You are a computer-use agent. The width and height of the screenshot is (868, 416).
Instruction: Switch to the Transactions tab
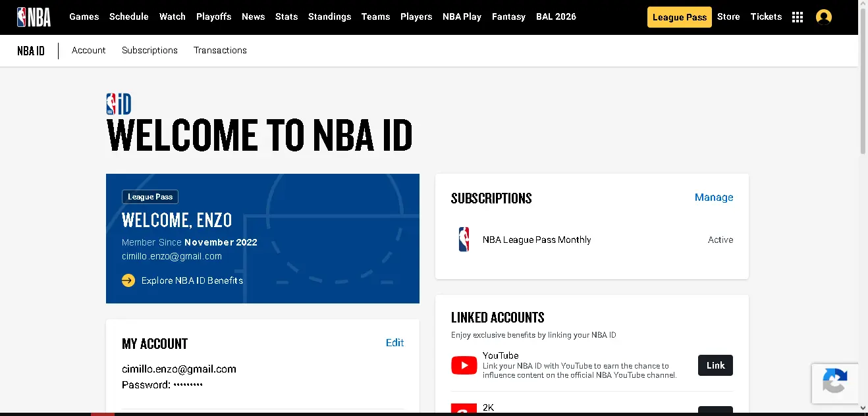220,50
